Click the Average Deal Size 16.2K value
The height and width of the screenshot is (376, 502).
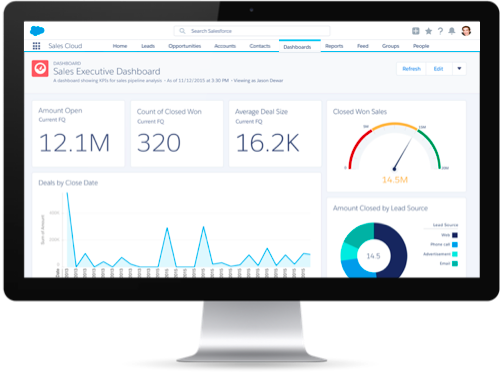click(268, 143)
